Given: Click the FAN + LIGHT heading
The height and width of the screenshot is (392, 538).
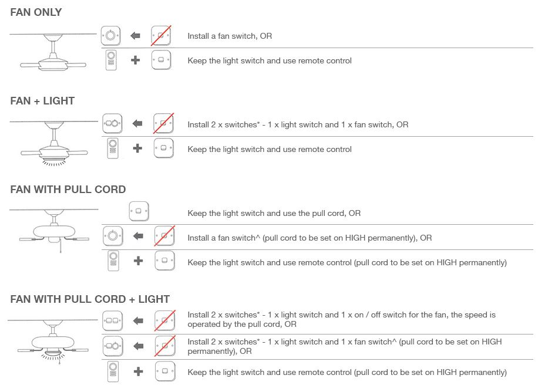Looking at the screenshot, I should coord(42,101).
